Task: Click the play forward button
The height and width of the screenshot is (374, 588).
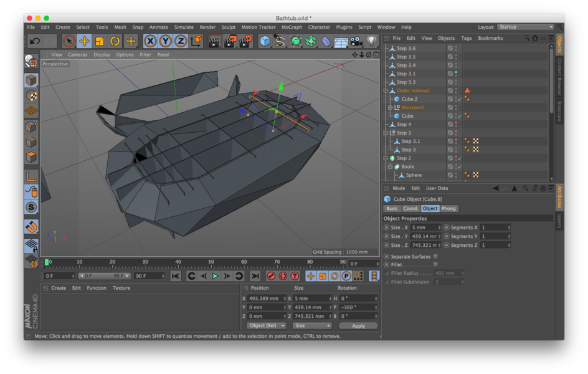Action: 216,276
